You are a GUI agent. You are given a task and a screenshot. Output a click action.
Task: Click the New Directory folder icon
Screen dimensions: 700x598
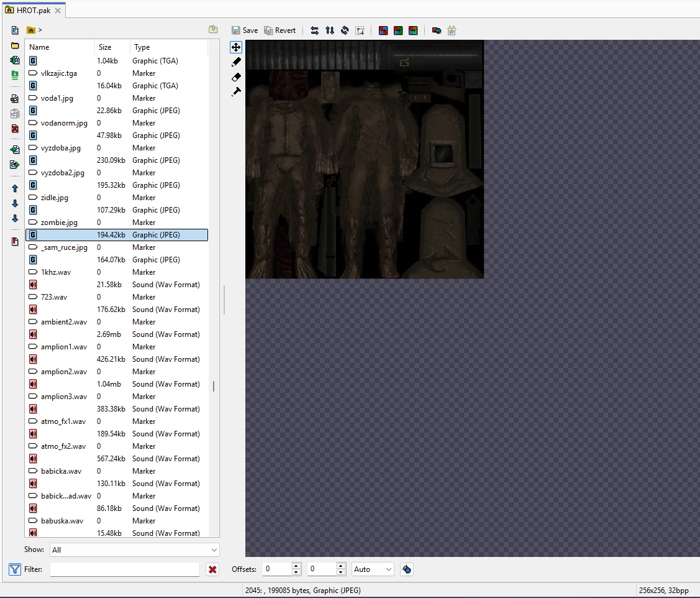(15, 45)
